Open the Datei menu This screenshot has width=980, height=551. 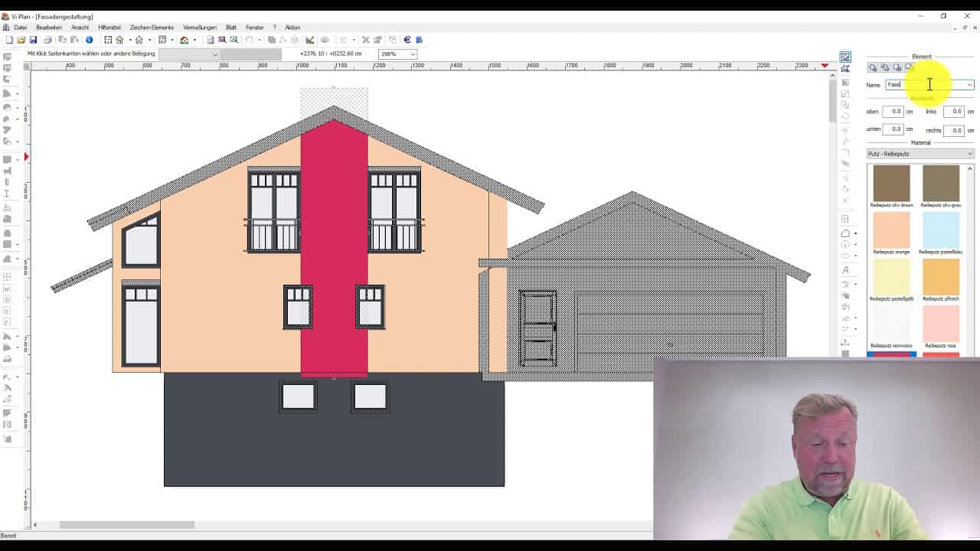pyautogui.click(x=21, y=27)
